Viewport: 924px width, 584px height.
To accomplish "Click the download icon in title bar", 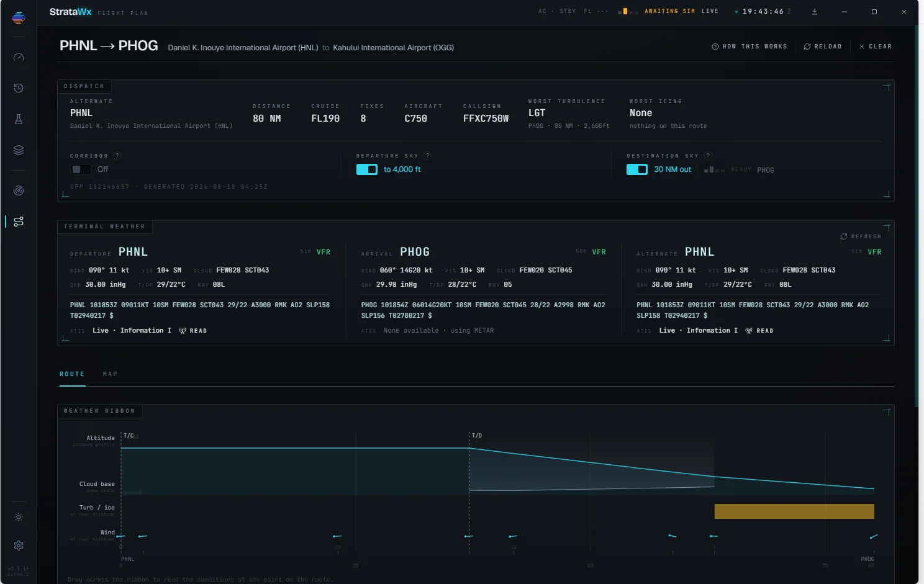I will point(815,12).
